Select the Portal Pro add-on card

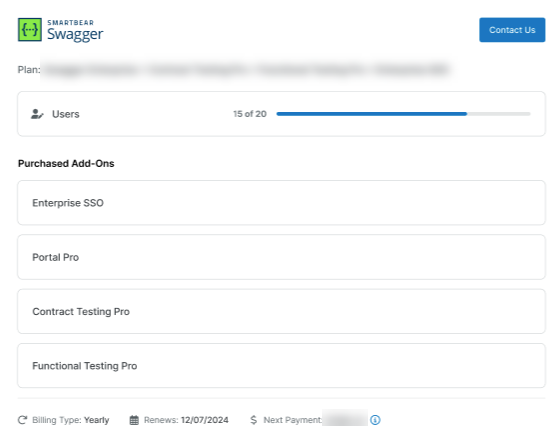pos(281,257)
